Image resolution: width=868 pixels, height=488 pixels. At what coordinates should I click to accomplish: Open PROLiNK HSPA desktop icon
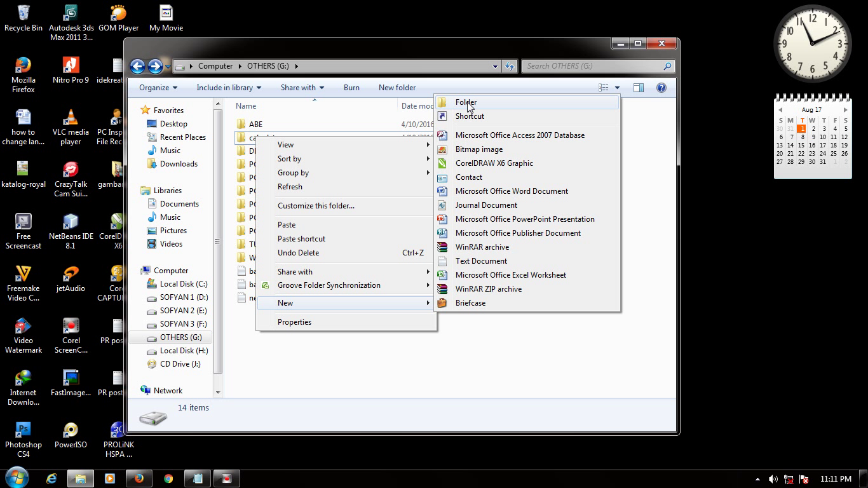118,440
